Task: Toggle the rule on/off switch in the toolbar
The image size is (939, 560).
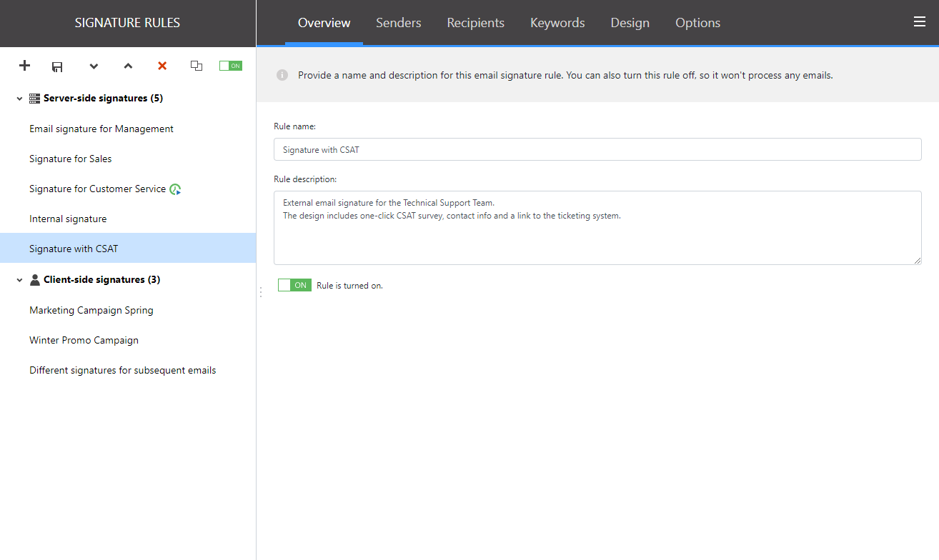Action: coord(230,65)
